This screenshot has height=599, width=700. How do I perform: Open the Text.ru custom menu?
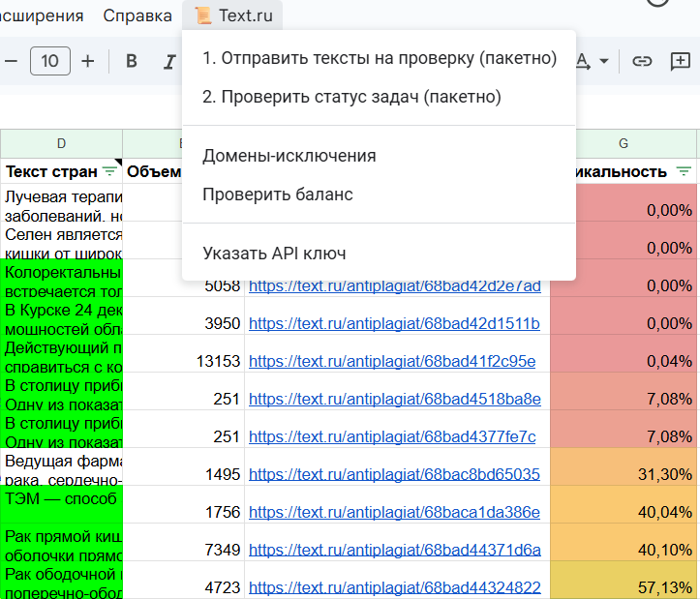[232, 15]
